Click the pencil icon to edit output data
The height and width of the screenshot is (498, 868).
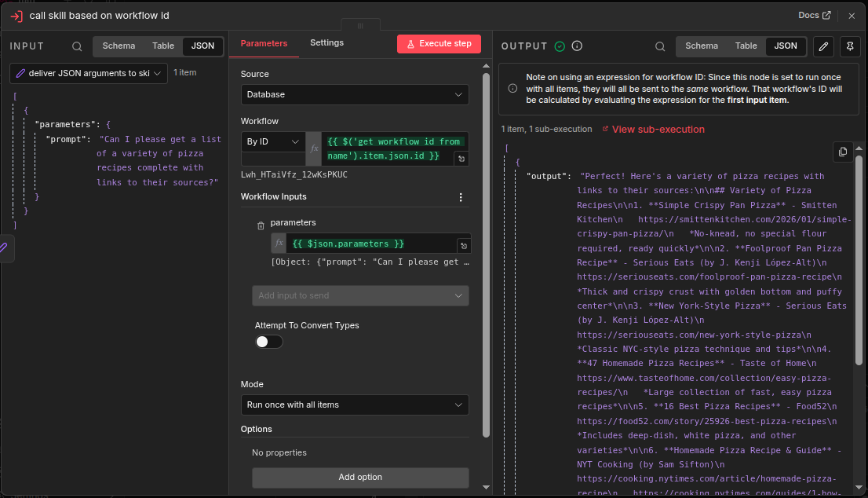point(823,46)
